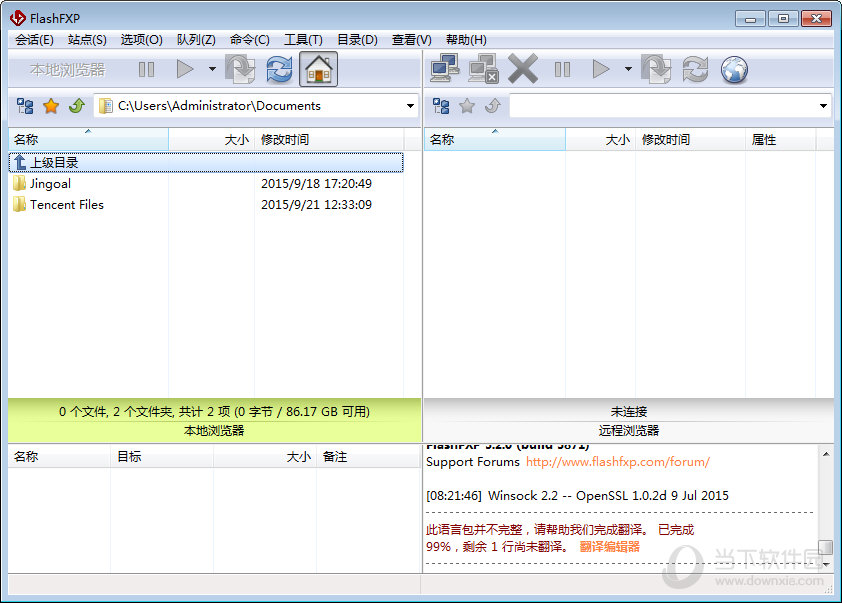Open the local folder tree icon

point(25,106)
